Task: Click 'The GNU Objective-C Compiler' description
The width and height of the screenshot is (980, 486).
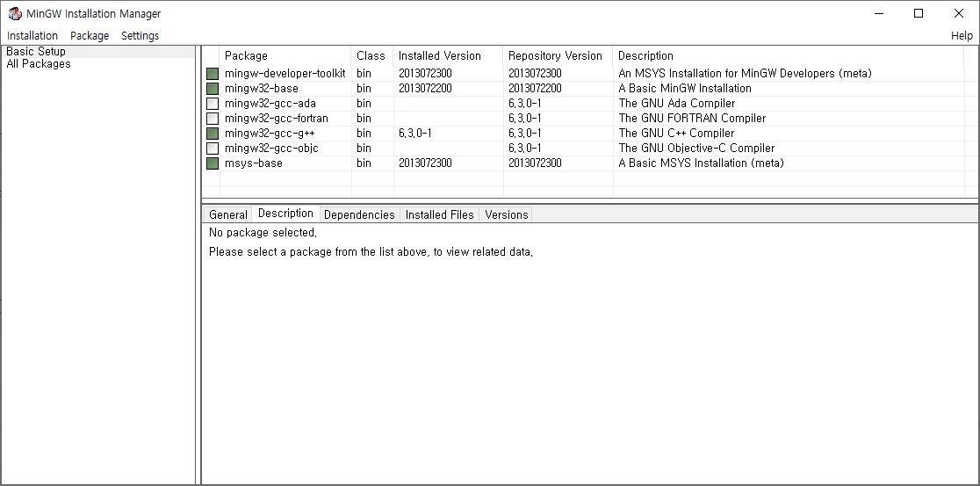Action: (696, 149)
